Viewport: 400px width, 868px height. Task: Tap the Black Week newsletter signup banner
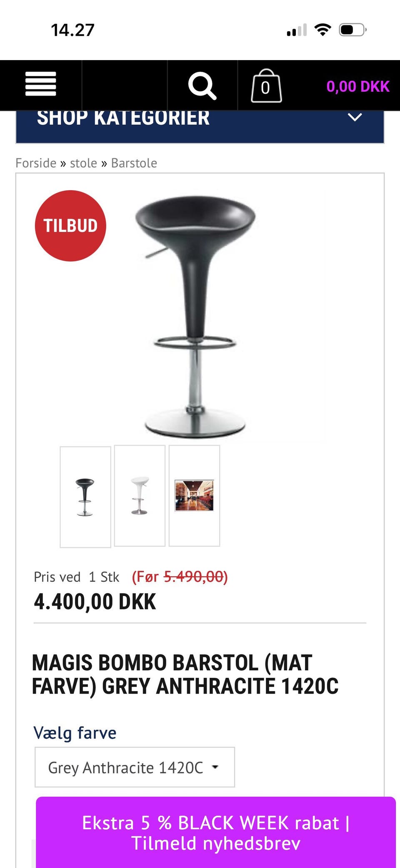[x=216, y=833]
